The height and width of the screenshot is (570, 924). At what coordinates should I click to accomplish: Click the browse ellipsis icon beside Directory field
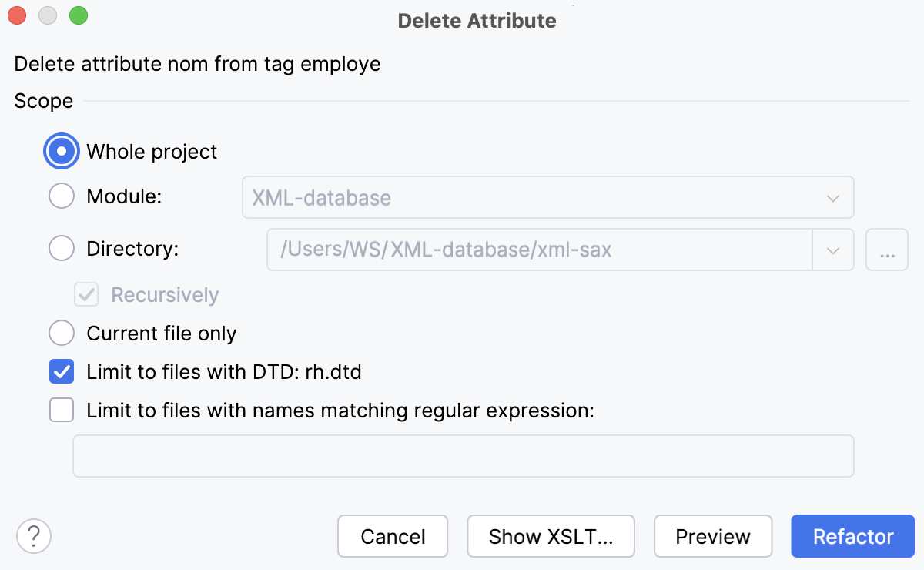click(886, 249)
